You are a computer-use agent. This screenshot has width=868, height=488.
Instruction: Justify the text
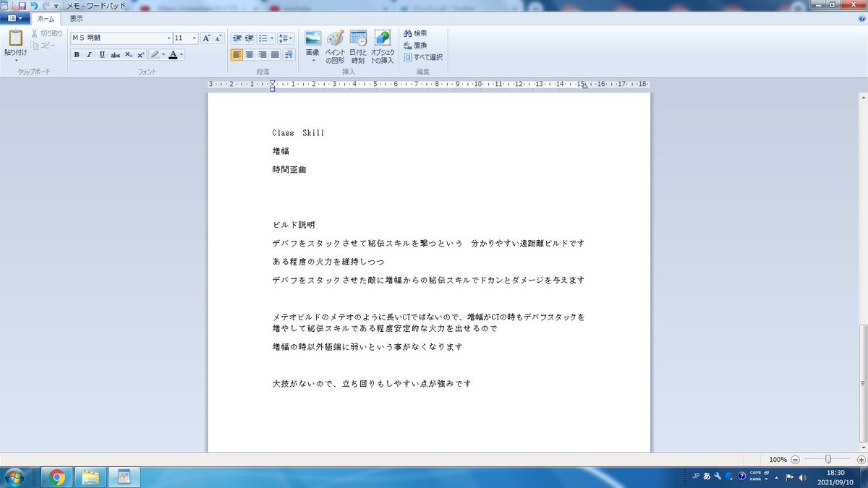coord(276,54)
